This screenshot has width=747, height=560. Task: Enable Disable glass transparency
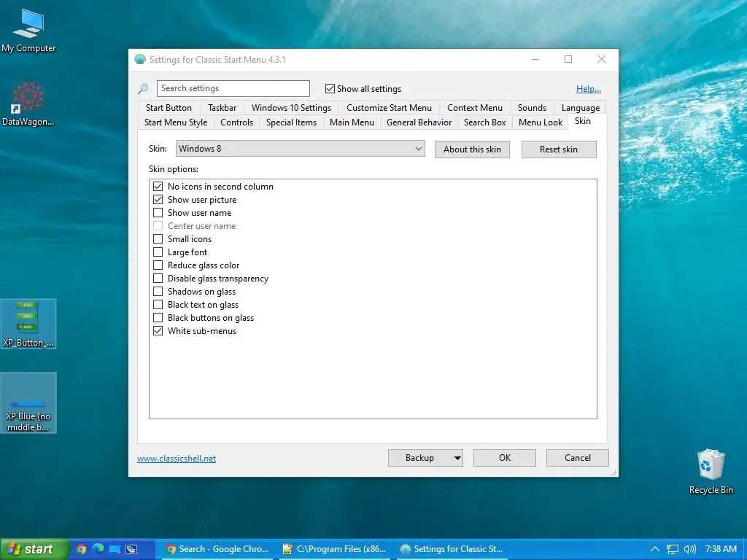tap(158, 278)
